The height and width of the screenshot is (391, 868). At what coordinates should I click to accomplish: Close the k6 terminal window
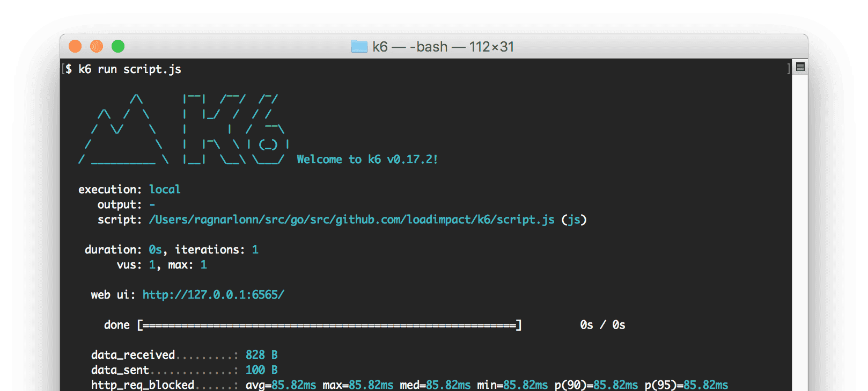pyautogui.click(x=75, y=46)
